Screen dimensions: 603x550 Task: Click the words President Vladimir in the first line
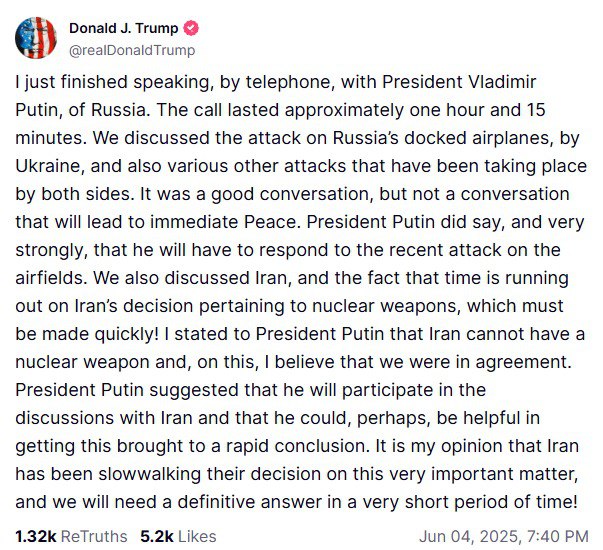click(x=459, y=82)
